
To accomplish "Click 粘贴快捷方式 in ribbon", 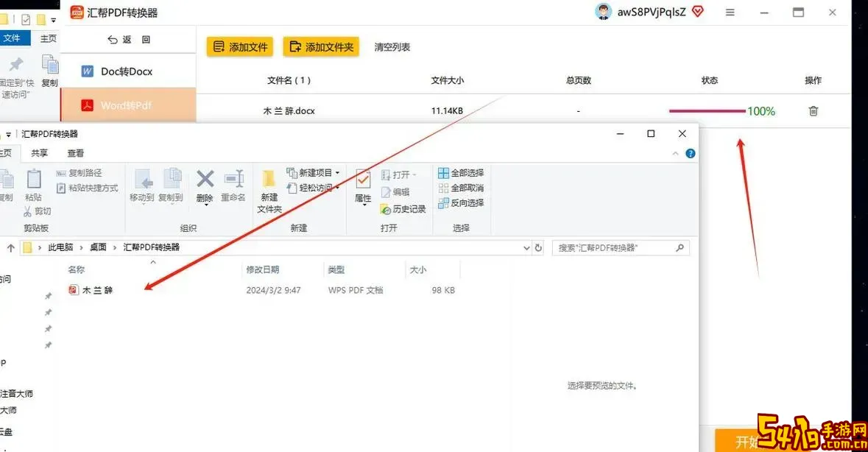I will point(87,188).
